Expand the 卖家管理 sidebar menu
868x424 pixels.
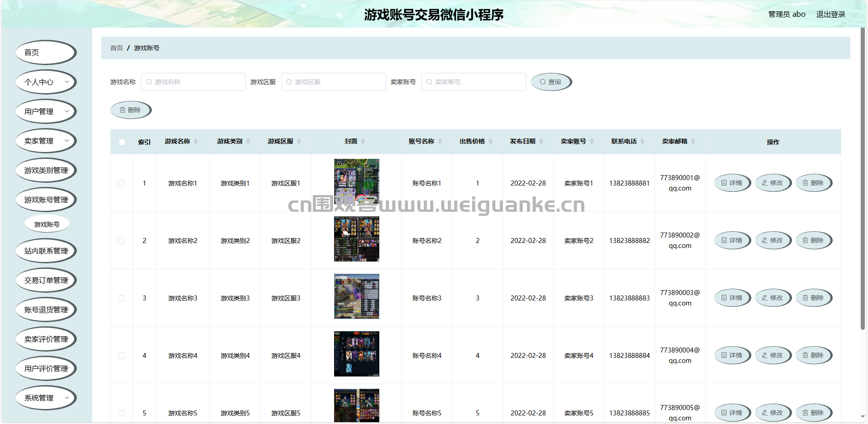point(46,141)
